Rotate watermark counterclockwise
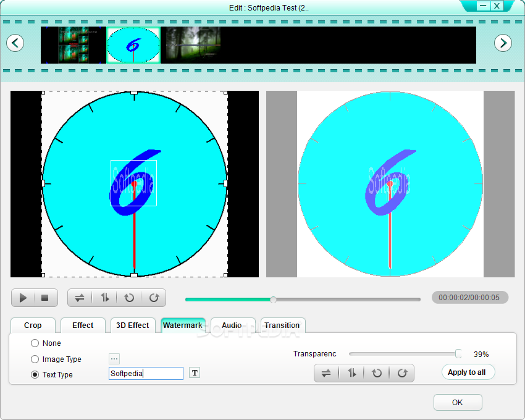Screen dimensions: 525x420 point(377,373)
